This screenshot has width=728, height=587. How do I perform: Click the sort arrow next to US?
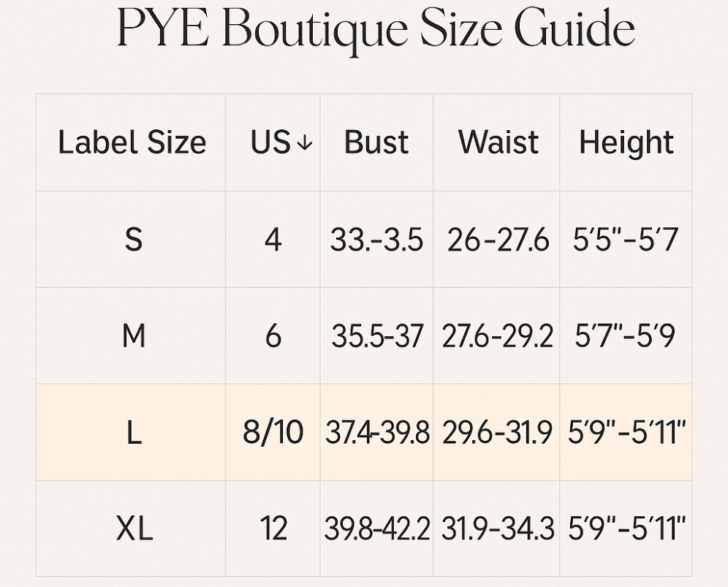coord(305,143)
